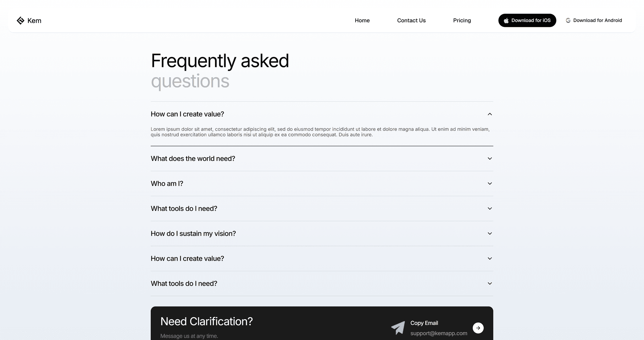Click 'Copy Email' in the clarification card

(x=424, y=323)
